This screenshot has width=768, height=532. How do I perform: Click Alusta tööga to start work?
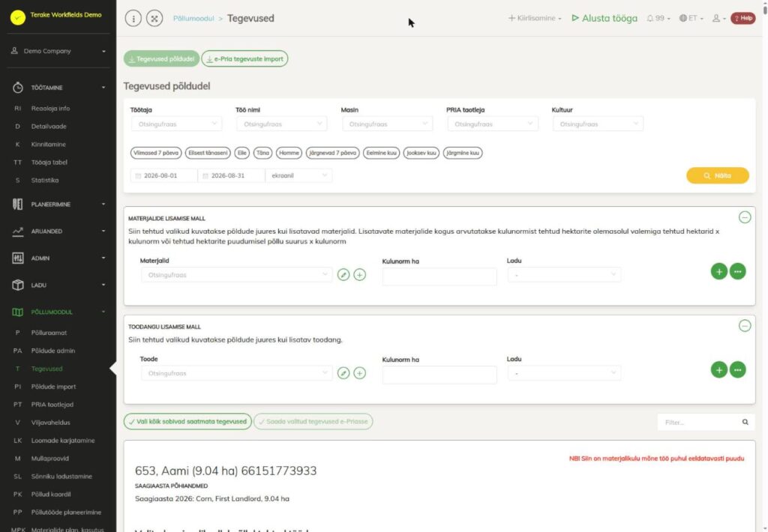coord(605,18)
